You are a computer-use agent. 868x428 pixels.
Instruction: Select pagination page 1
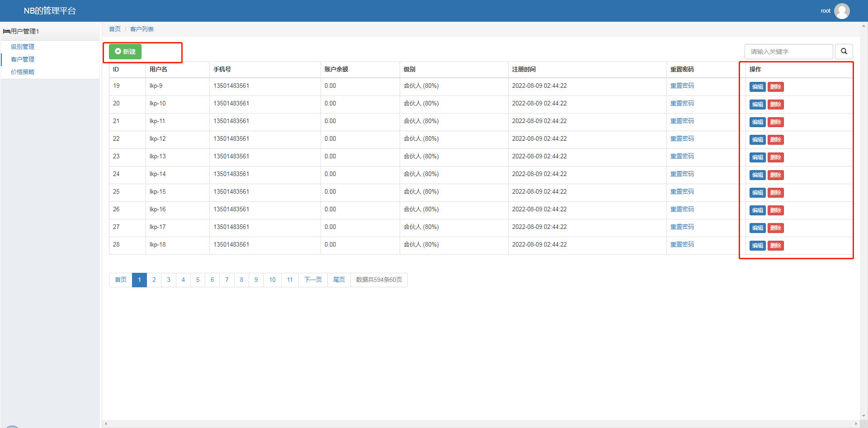140,280
